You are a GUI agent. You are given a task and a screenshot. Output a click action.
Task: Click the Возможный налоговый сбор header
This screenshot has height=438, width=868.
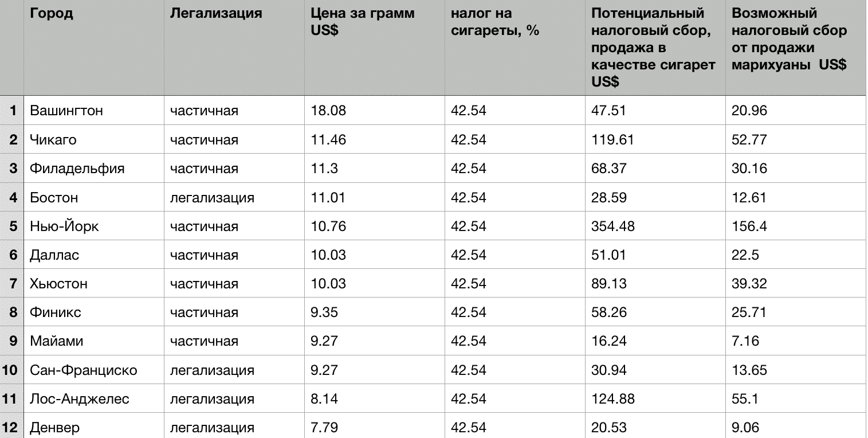[795, 48]
